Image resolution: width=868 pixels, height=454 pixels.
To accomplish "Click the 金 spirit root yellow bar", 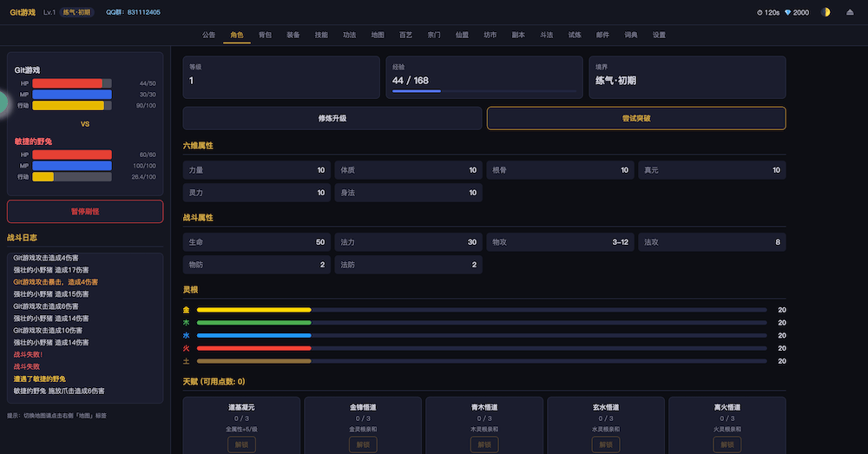I will (x=254, y=310).
